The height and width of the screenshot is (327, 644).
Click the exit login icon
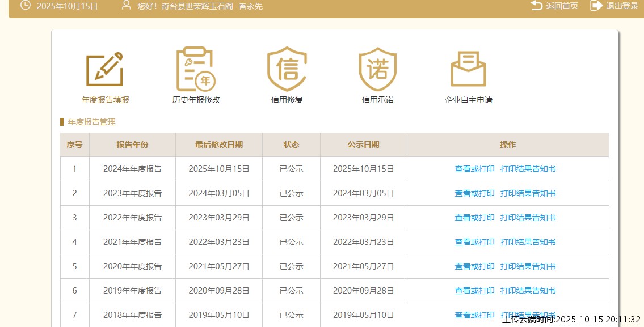click(596, 6)
